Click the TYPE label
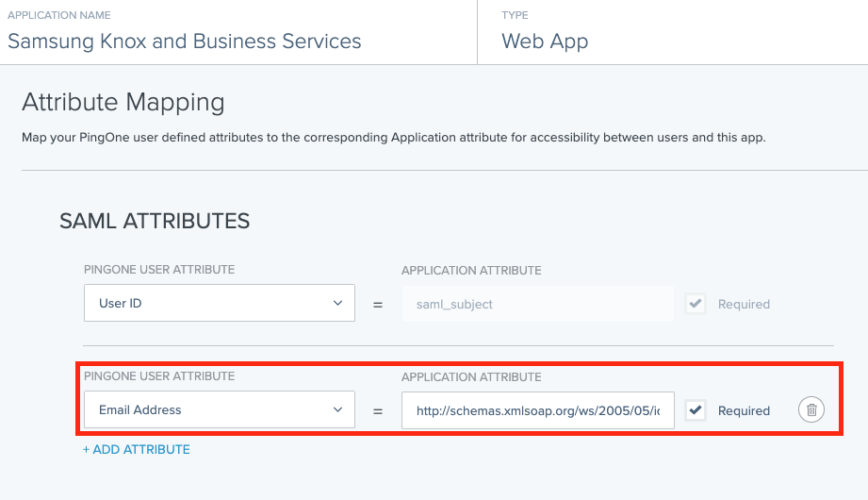 515,15
